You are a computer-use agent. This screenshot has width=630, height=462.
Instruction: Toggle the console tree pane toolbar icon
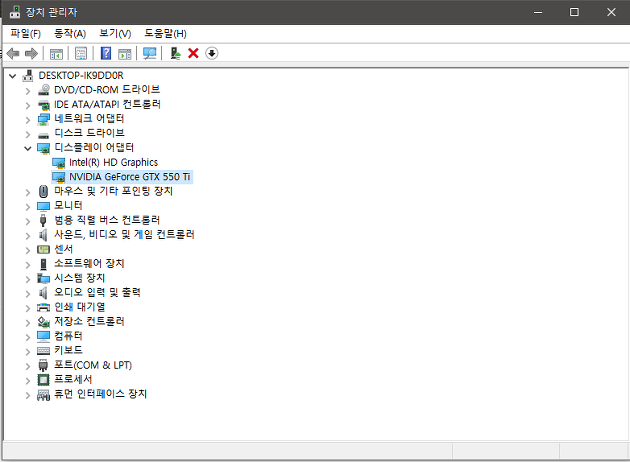point(56,53)
